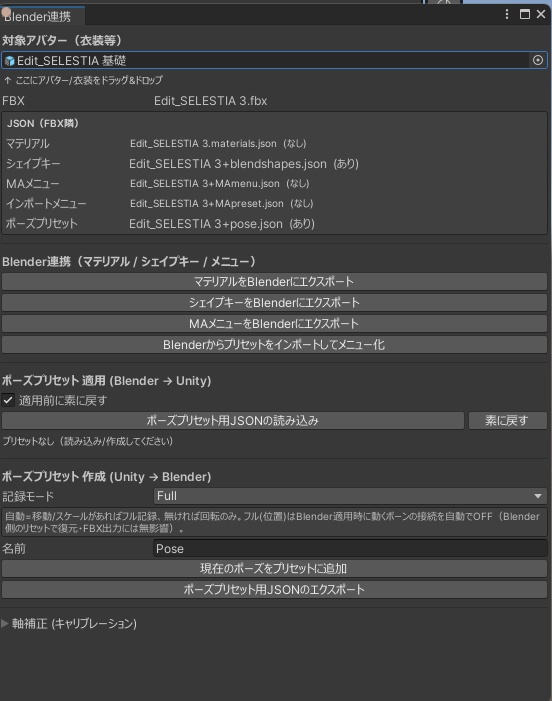Open the object picker circle icon
552x701 pixels.
click(538, 60)
